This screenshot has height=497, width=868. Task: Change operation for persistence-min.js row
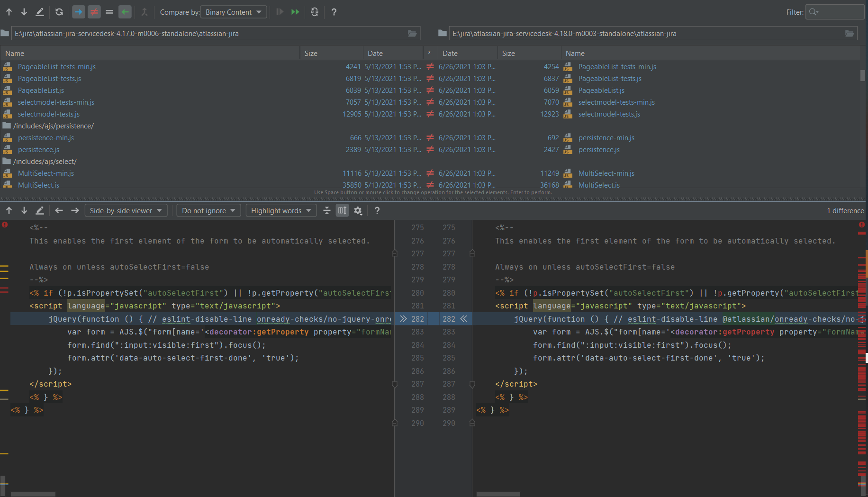[x=430, y=138]
